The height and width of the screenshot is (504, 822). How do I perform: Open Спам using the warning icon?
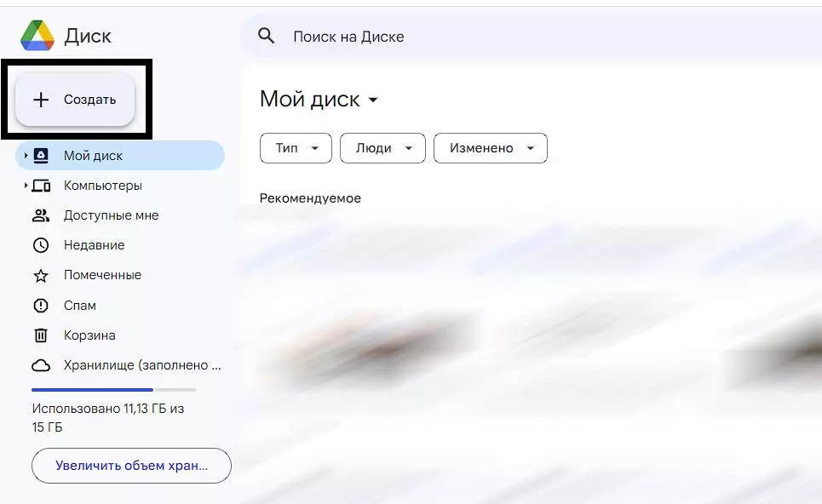(41, 305)
